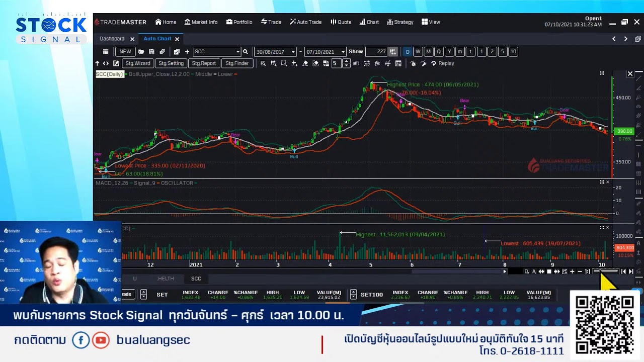Start chart Replay

(443, 63)
